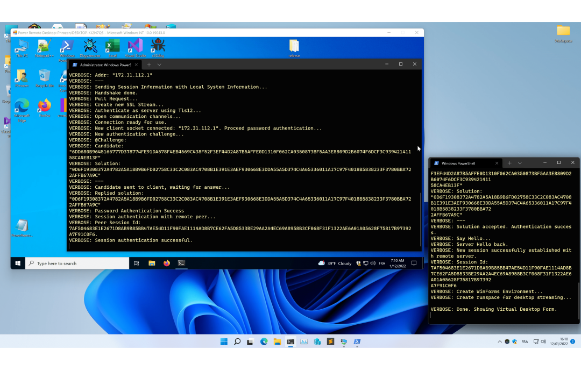Launch Firefox shortcut on remote desktop
The width and height of the screenshot is (581, 392).
coord(45,108)
